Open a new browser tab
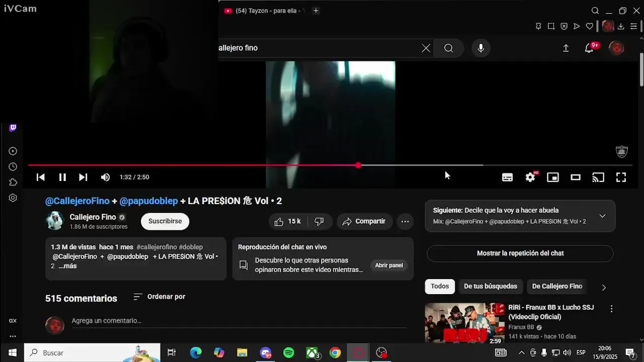The width and height of the screenshot is (644, 362). click(316, 11)
